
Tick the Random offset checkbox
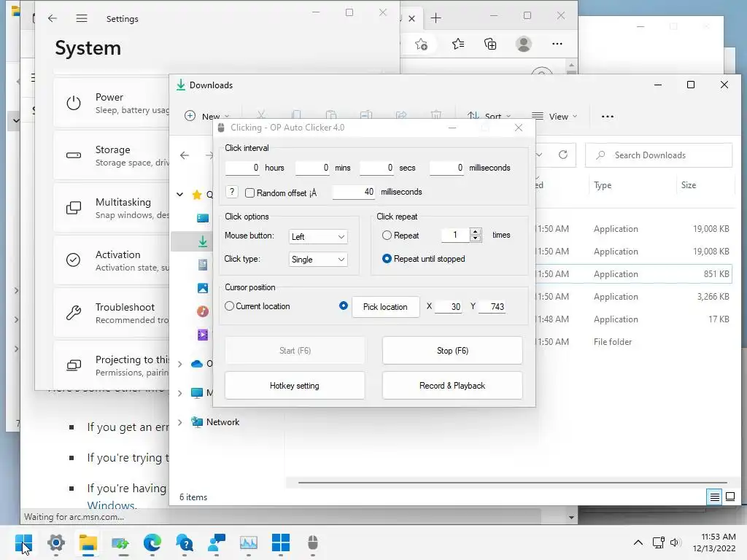(249, 192)
